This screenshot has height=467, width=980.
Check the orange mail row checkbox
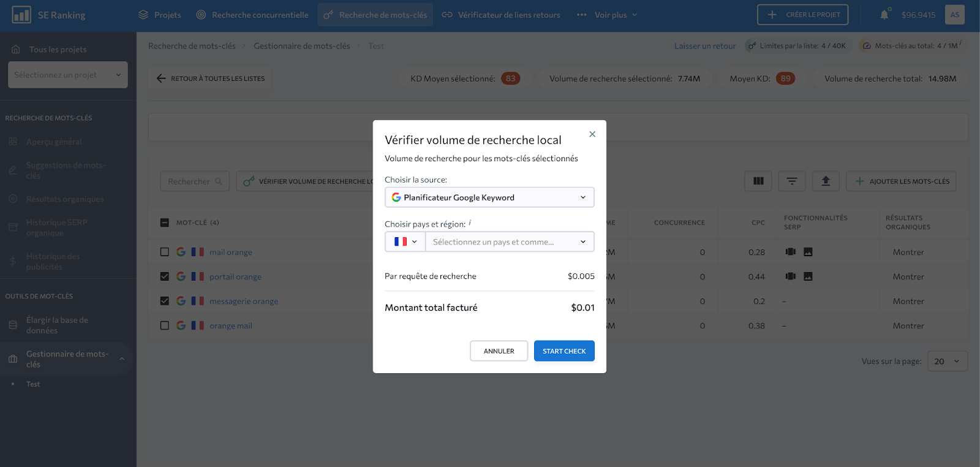(164, 325)
